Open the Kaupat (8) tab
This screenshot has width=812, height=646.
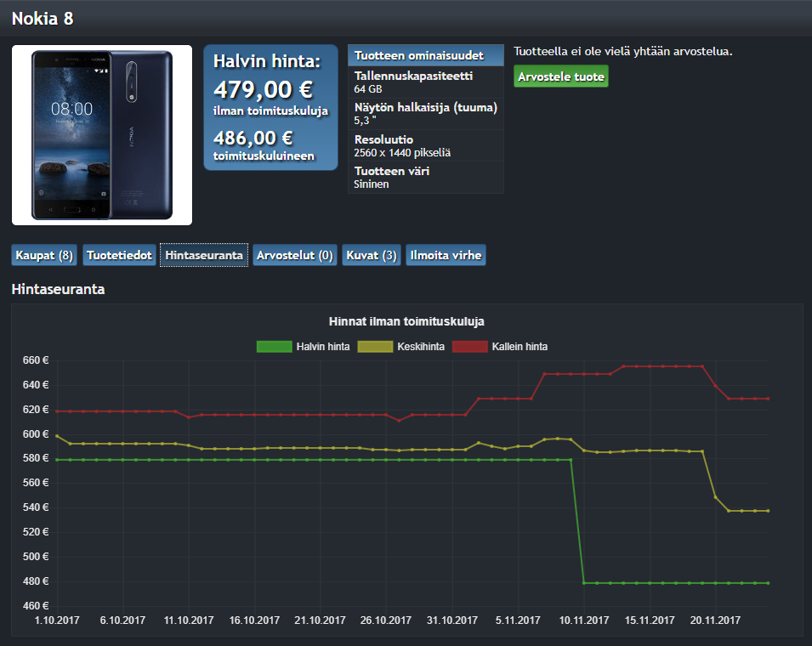click(44, 255)
